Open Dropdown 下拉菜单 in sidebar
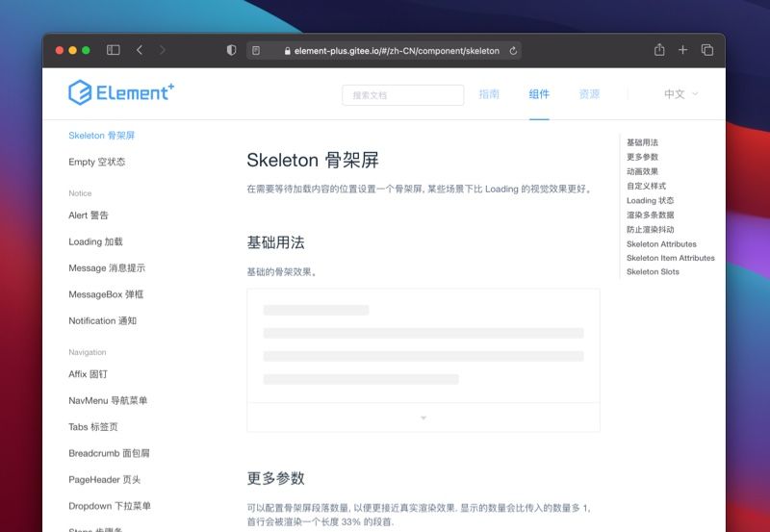This screenshot has width=770, height=532. point(110,506)
